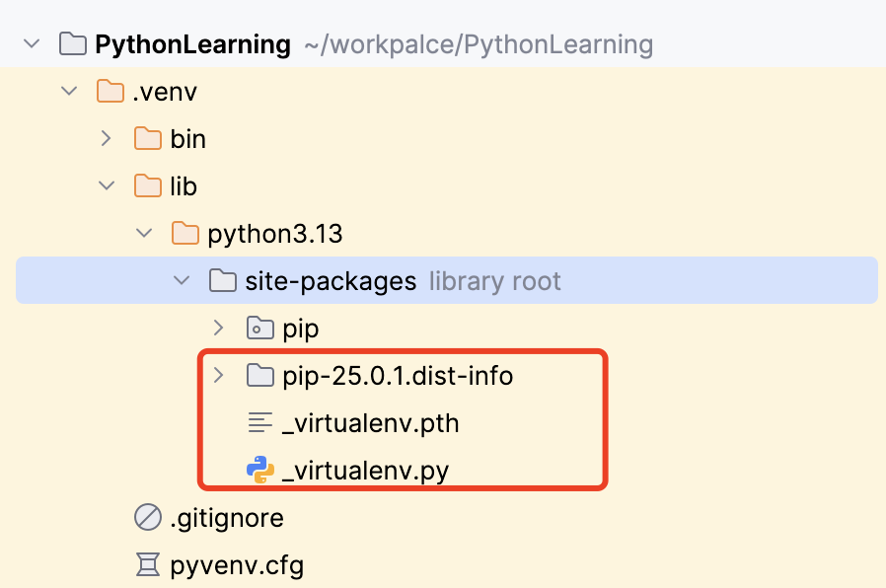886x588 pixels.
Task: Click the bin folder icon
Action: [147, 138]
